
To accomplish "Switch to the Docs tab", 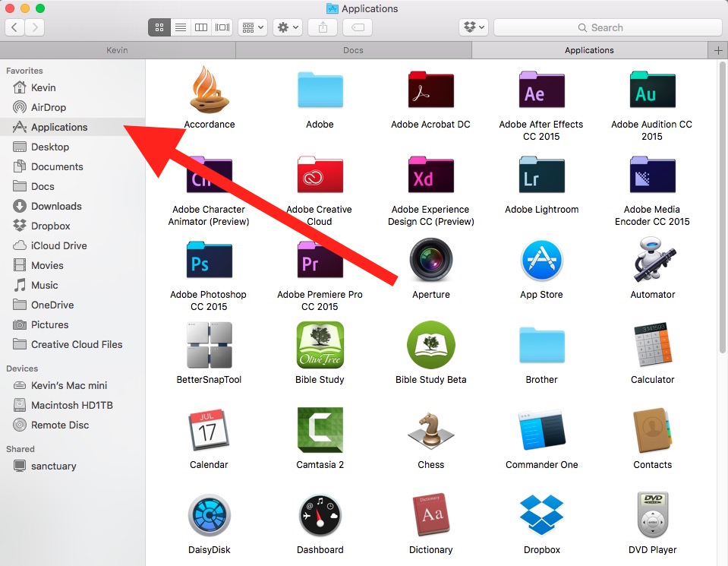I will click(353, 50).
